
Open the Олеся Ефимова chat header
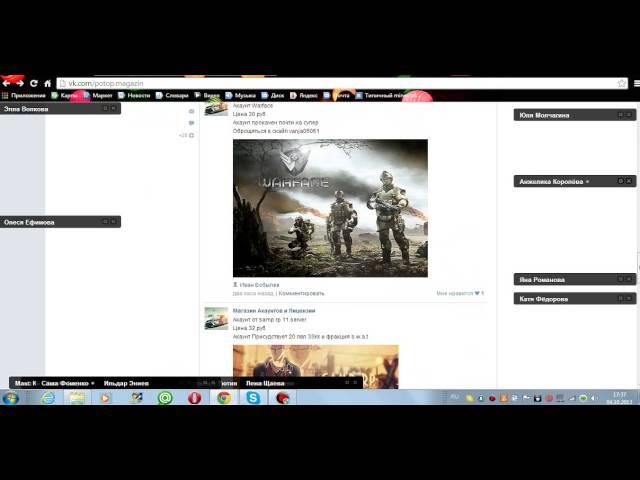coord(60,222)
